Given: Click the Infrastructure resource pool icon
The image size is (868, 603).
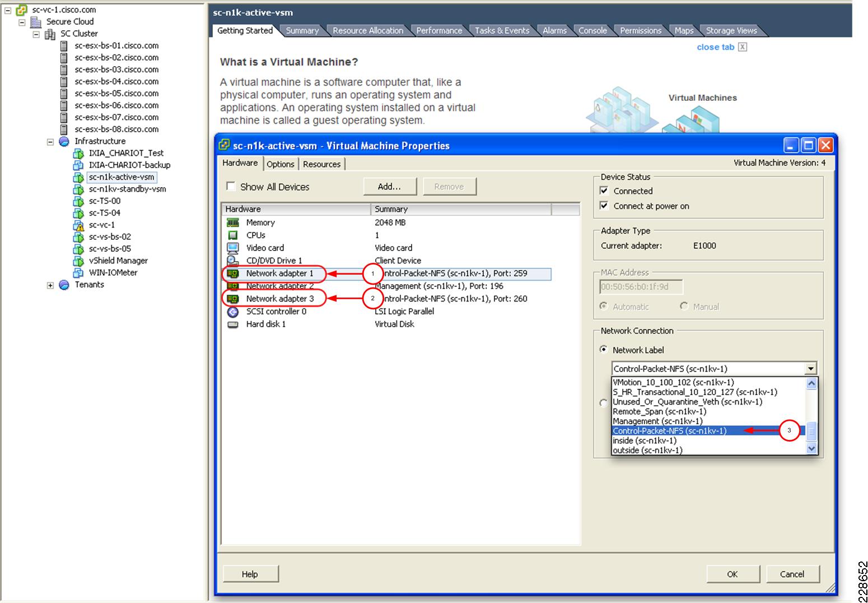Looking at the screenshot, I should (64, 141).
